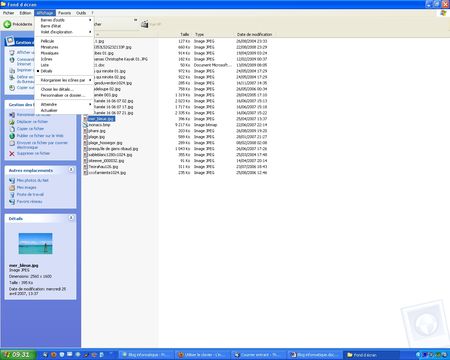The image size is (450, 360).
Task: Expand the Atteindre submenu
Action: pos(64,104)
